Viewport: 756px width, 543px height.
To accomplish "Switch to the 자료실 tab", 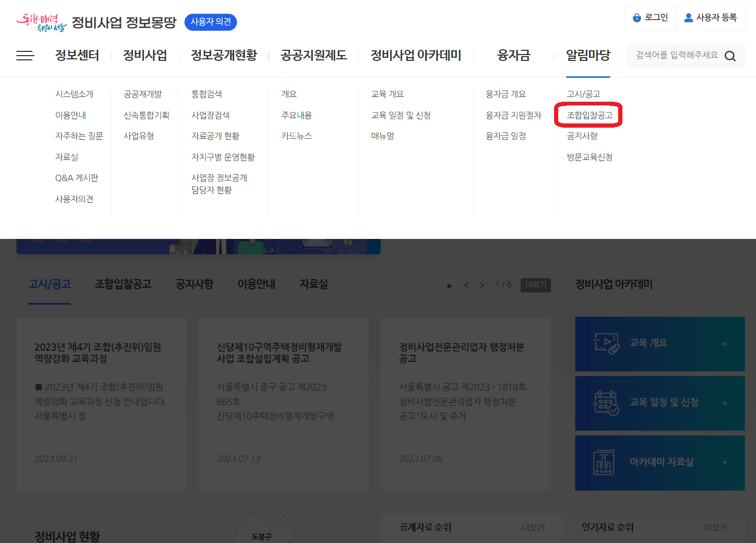I will tap(313, 284).
